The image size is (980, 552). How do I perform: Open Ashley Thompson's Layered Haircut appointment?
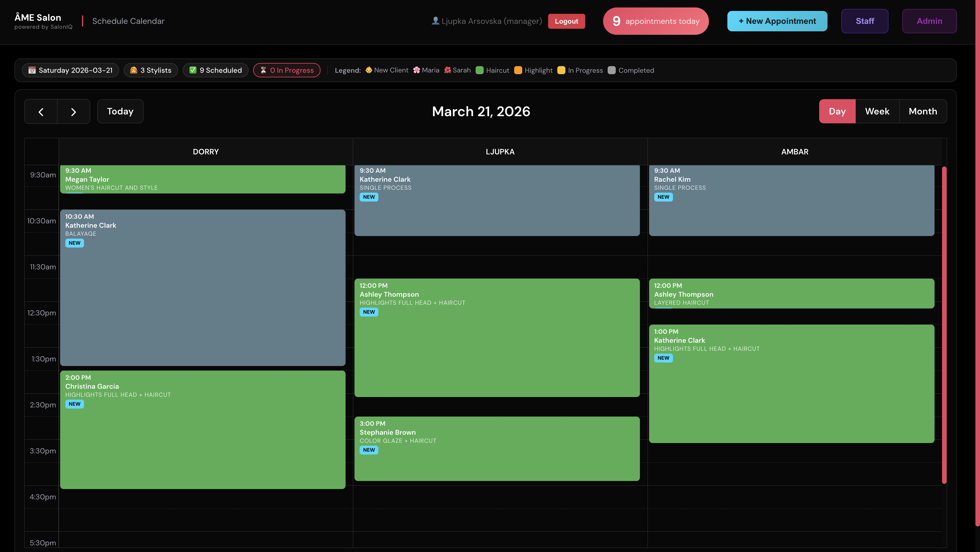[791, 294]
